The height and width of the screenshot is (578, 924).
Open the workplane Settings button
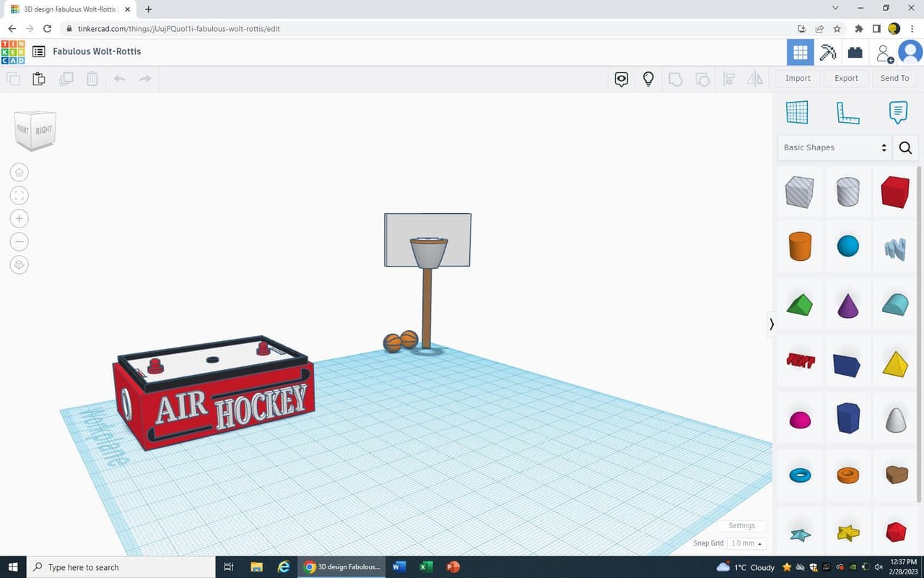741,525
